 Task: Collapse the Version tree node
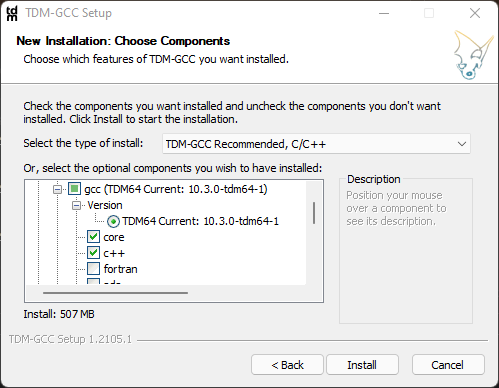[76, 205]
